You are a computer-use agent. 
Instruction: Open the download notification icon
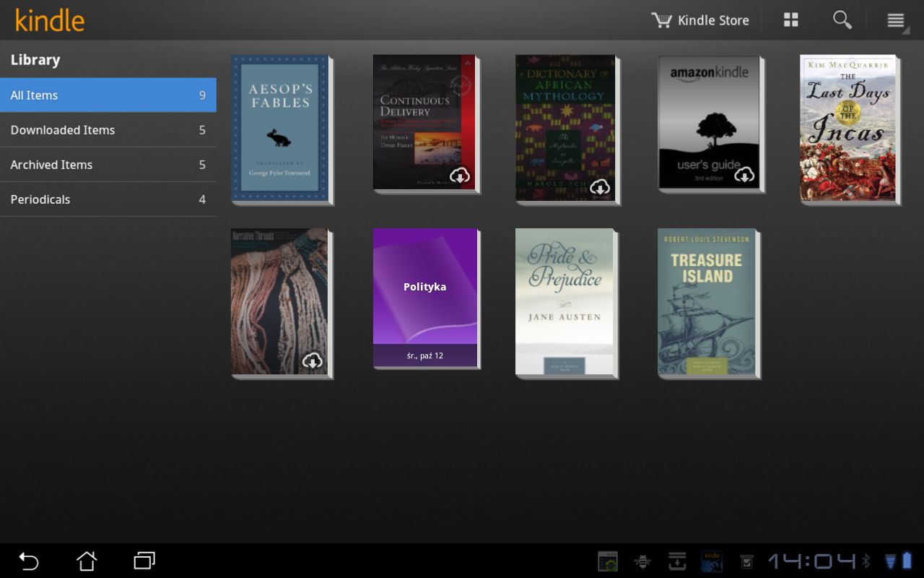pos(677,561)
